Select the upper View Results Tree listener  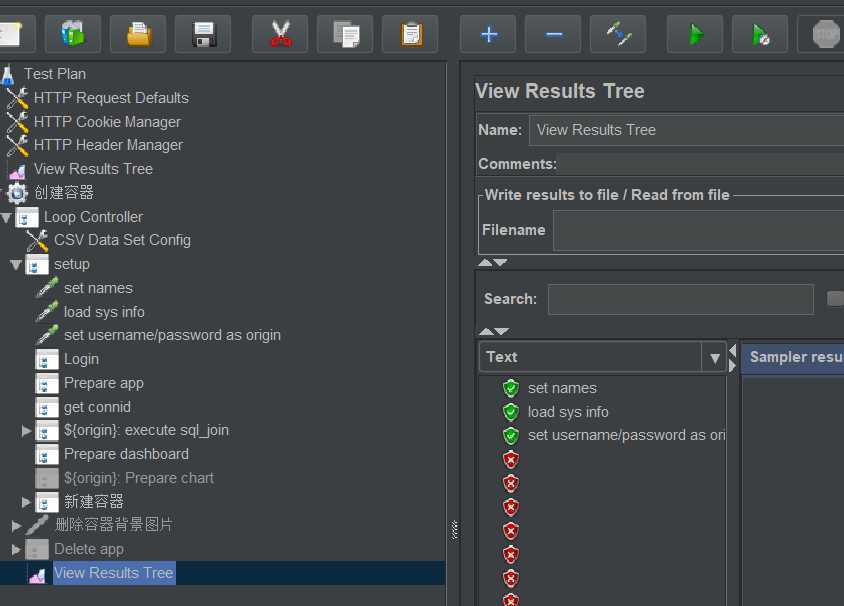[x=93, y=169]
